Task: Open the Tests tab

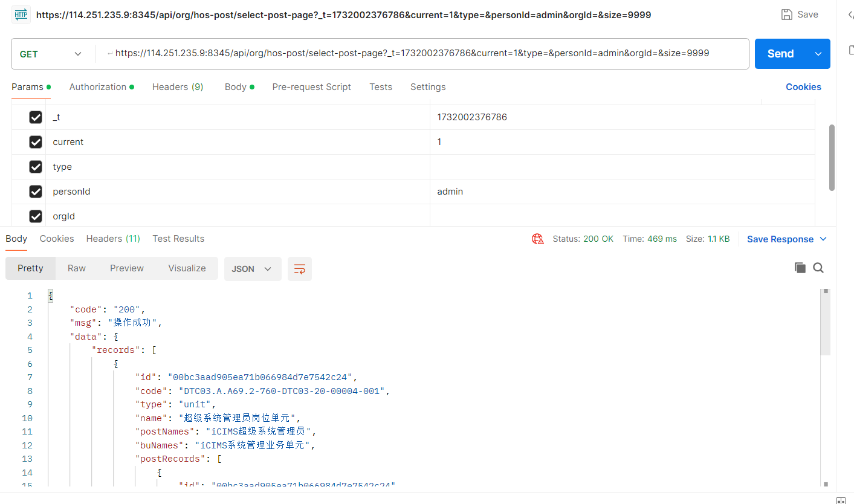Action: tap(381, 87)
